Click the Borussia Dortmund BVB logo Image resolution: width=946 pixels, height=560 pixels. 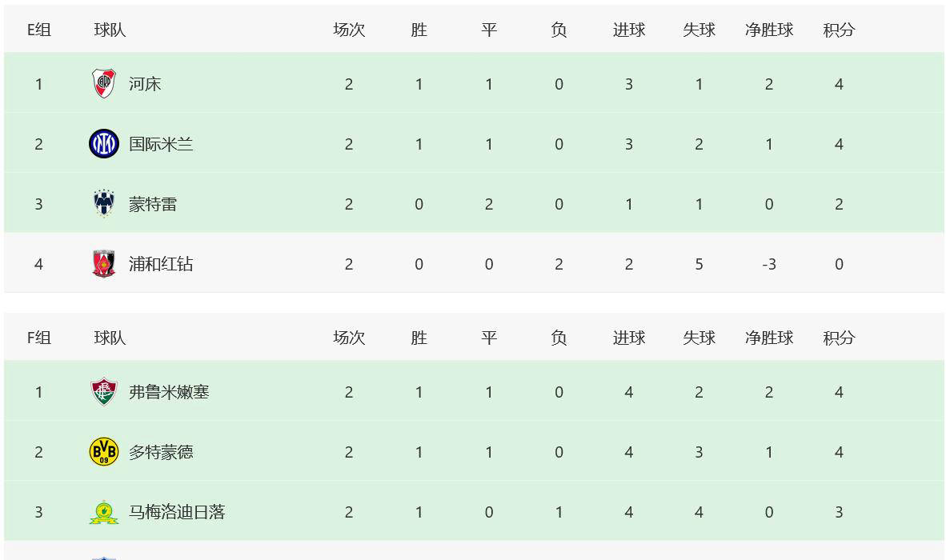point(103,452)
